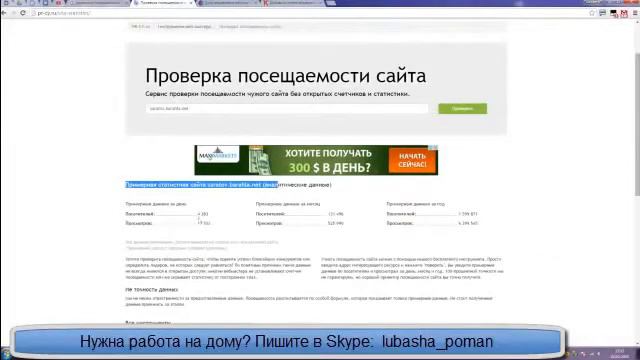Open the Chrome hamburger menu
The height and width of the screenshot is (360, 640).
(x=635, y=13)
